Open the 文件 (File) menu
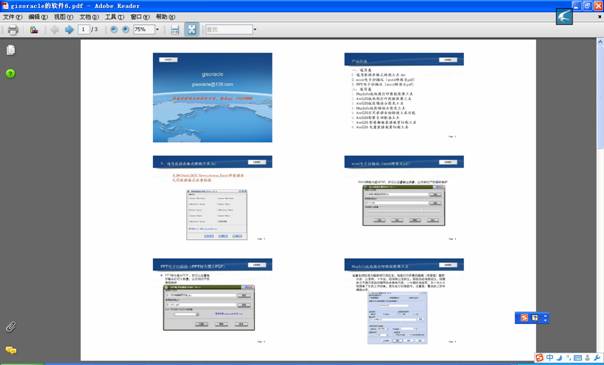This screenshot has width=604, height=365. pos(12,17)
